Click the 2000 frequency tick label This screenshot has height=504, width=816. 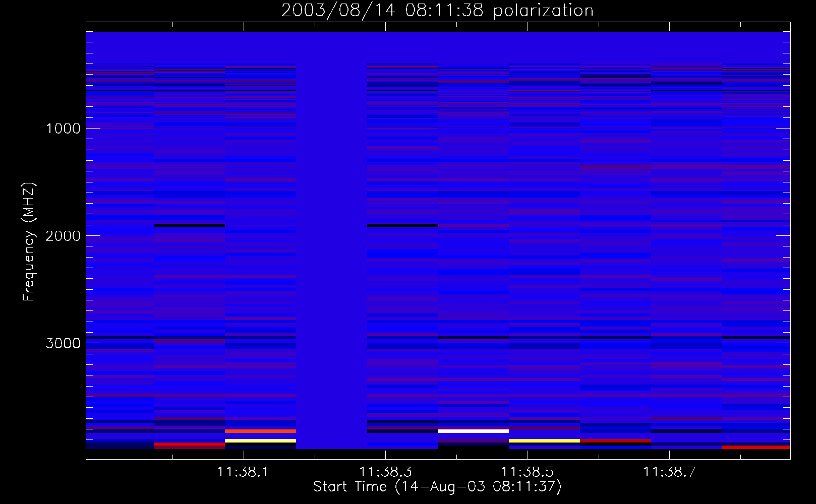(x=63, y=236)
